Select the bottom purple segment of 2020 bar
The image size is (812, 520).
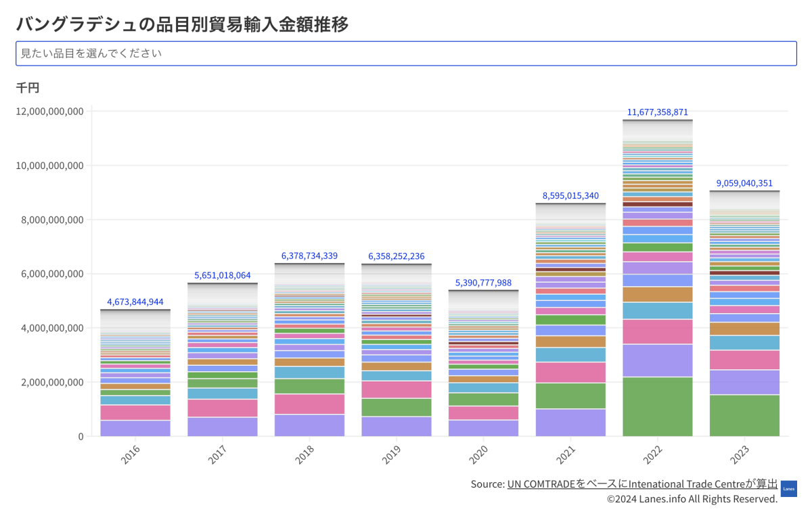(483, 428)
